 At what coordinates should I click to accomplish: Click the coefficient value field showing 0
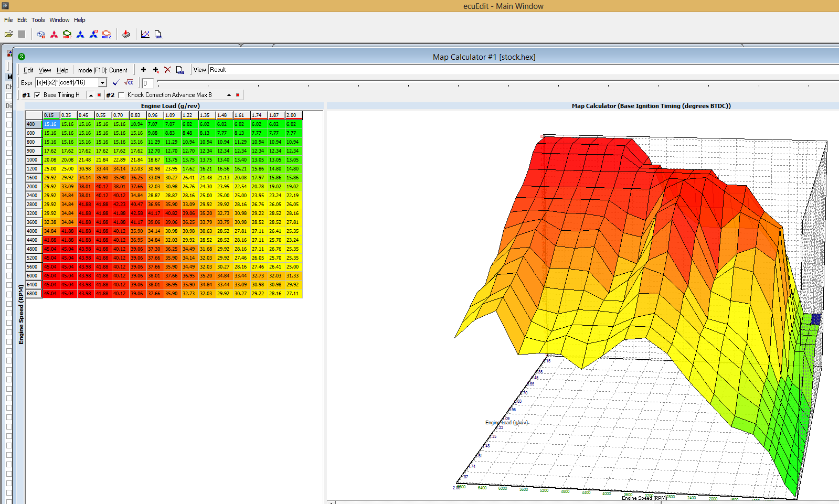point(148,83)
